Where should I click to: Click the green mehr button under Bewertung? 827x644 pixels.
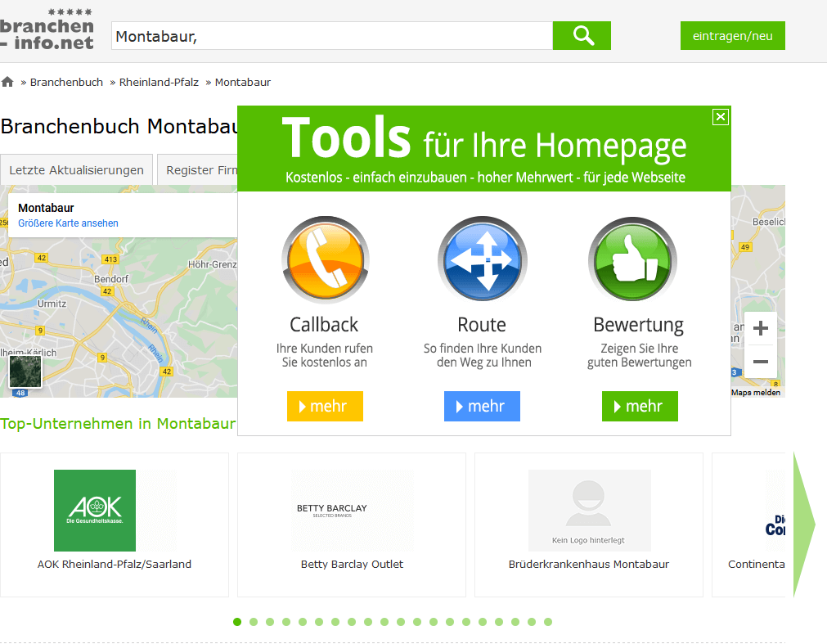tap(640, 407)
